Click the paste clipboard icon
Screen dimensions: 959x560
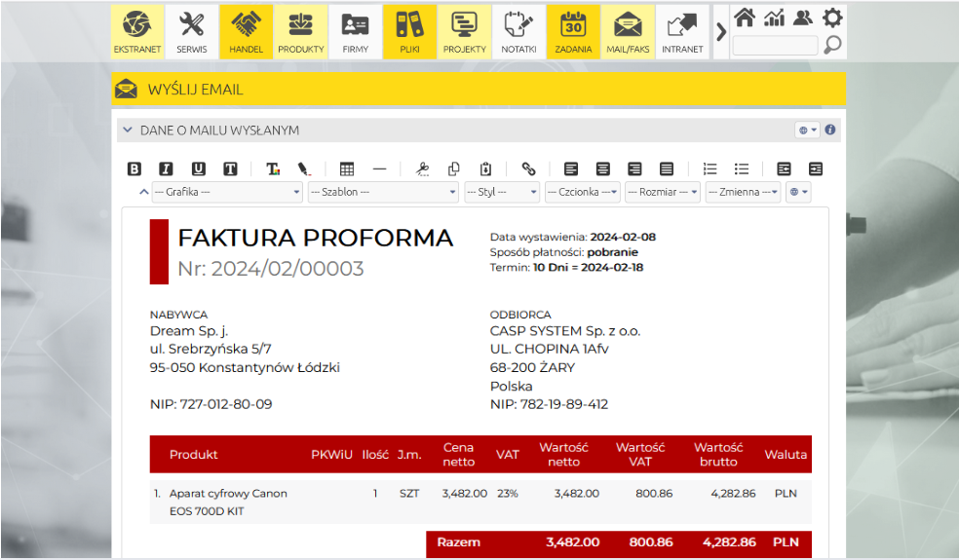tap(486, 168)
